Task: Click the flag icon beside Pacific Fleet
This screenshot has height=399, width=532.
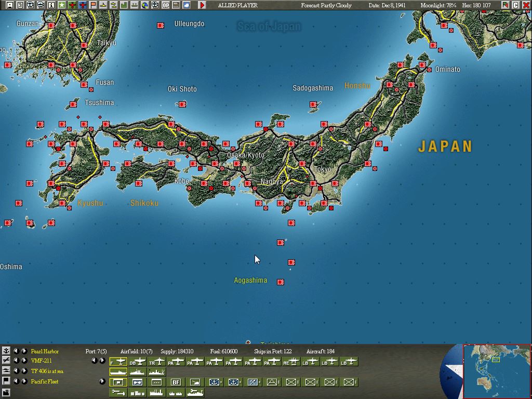Action: (6, 381)
